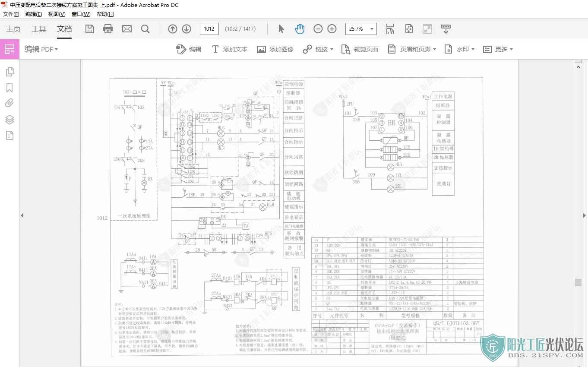The height and width of the screenshot is (367, 588).
Task: Open the 视图(V) menu
Action: point(57,14)
